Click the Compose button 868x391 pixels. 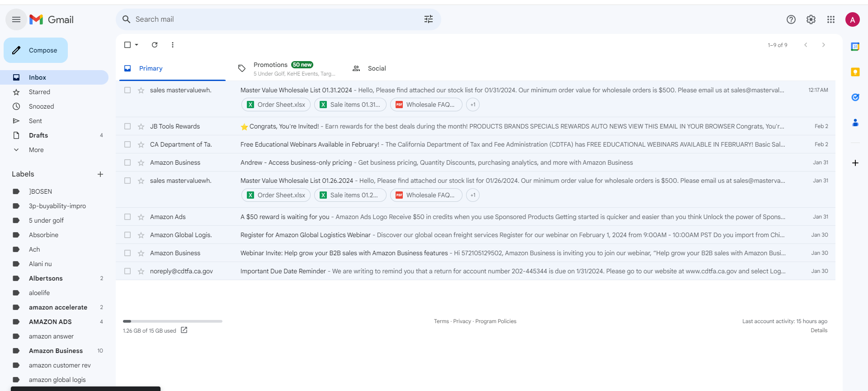36,50
